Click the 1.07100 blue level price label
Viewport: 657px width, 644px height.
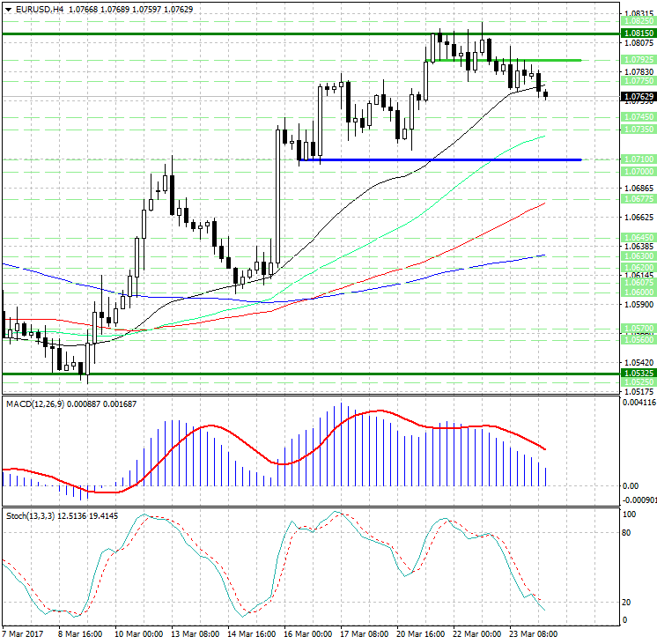pos(638,159)
